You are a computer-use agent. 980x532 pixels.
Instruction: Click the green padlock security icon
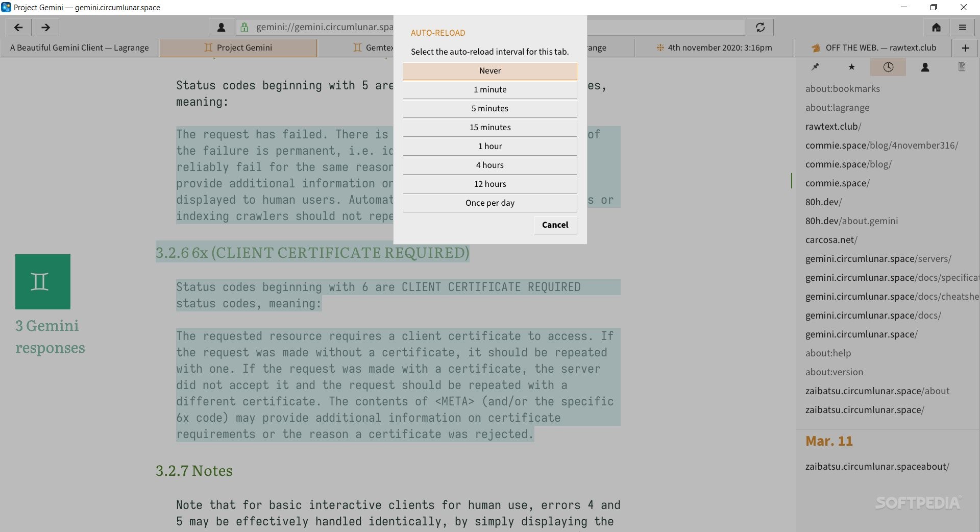[x=244, y=28]
